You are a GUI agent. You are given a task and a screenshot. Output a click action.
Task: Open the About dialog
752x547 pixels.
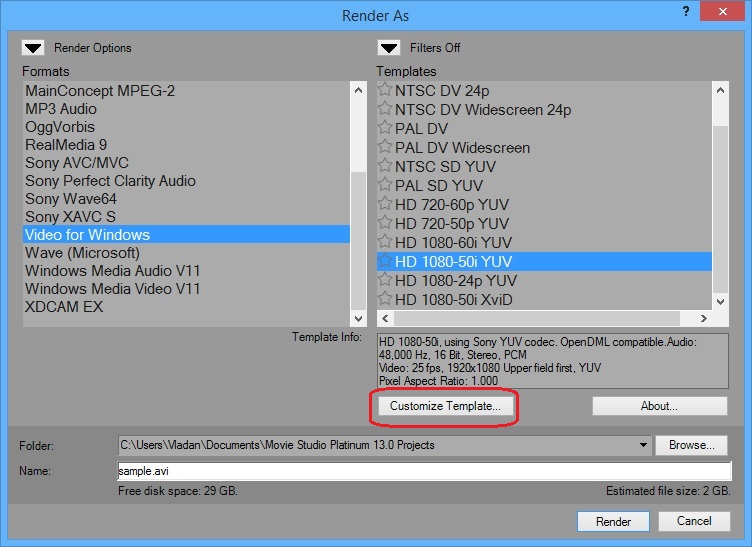[659, 407]
